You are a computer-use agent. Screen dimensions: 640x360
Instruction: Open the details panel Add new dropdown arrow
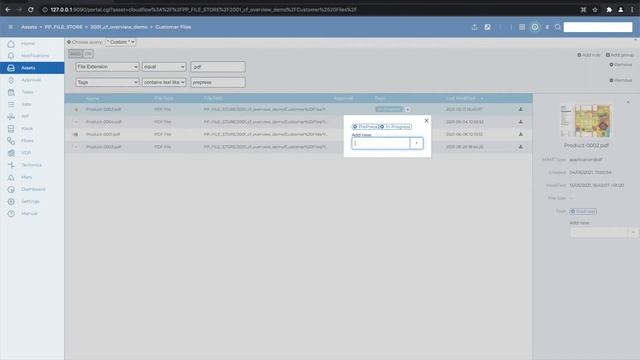point(633,232)
